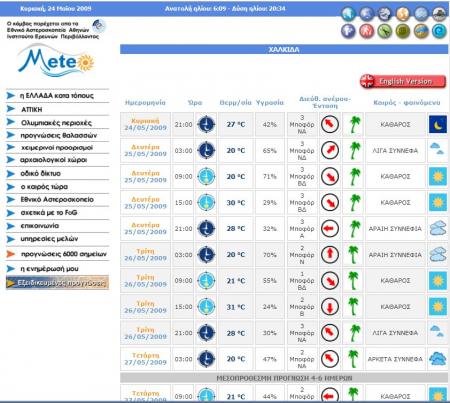Open the Εξειδικευμένες προγνώσεις banner

point(57,283)
